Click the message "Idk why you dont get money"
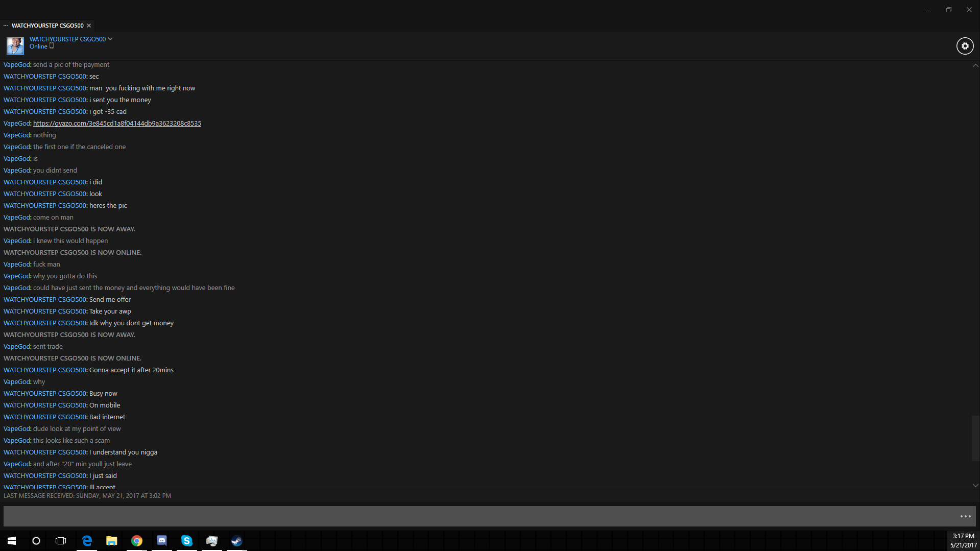This screenshot has width=980, height=551. point(131,323)
